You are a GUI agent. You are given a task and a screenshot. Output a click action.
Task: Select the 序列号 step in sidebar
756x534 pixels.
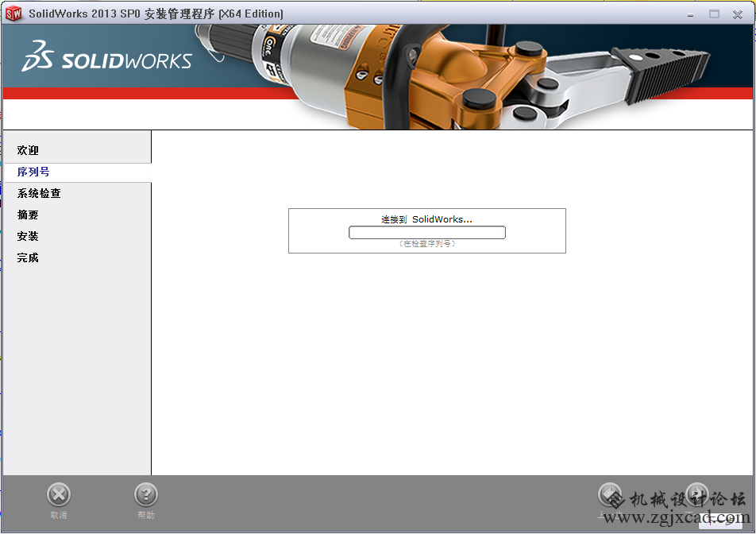point(33,172)
